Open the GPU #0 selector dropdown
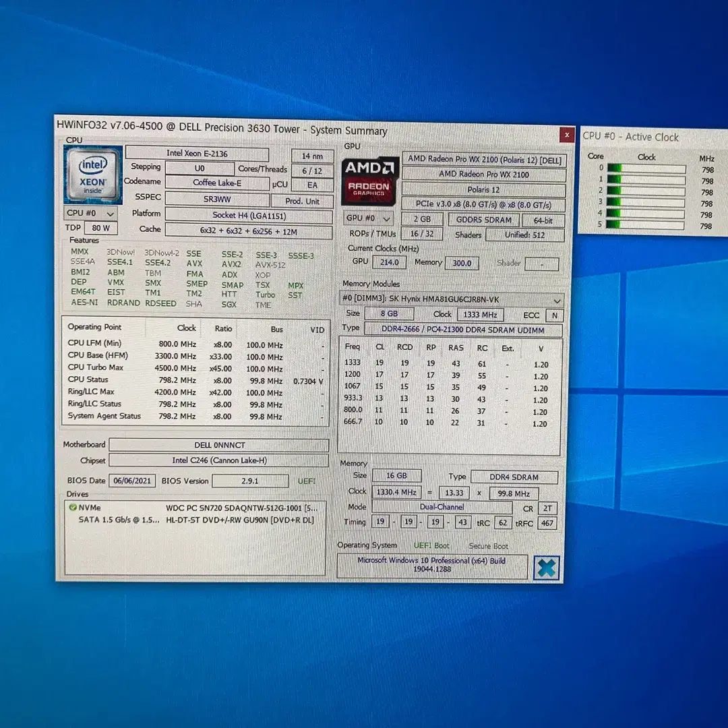The height and width of the screenshot is (728, 728). [368, 218]
